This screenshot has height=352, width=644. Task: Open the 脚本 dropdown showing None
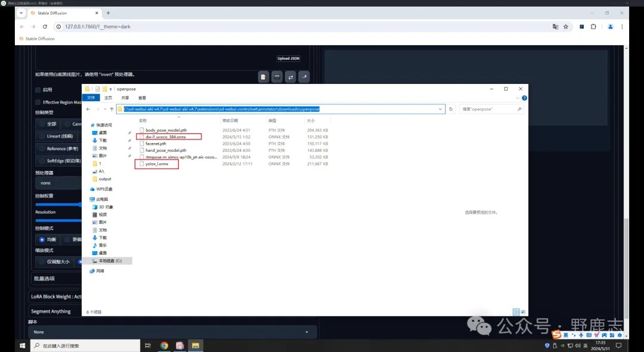click(x=172, y=332)
